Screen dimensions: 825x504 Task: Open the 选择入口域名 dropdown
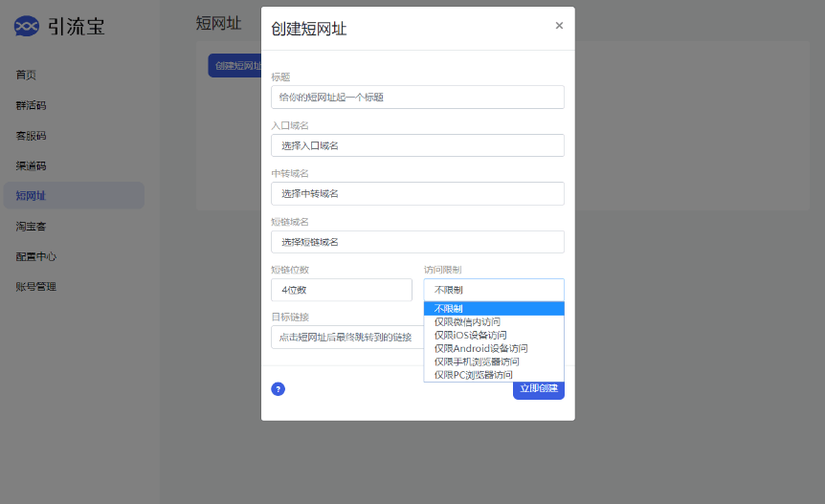click(x=417, y=145)
